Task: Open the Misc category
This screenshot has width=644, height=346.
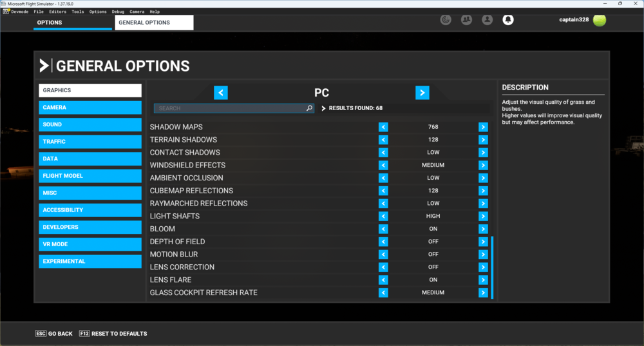Action: pyautogui.click(x=90, y=193)
